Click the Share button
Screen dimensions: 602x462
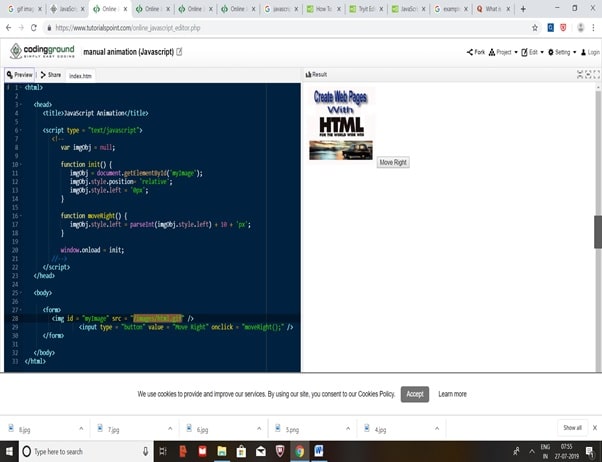pyautogui.click(x=51, y=75)
